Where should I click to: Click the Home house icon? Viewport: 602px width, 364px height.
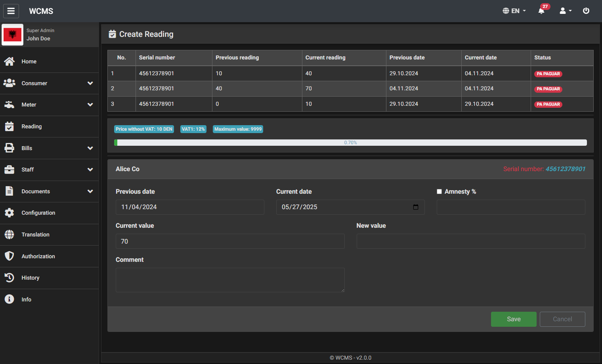[10, 61]
